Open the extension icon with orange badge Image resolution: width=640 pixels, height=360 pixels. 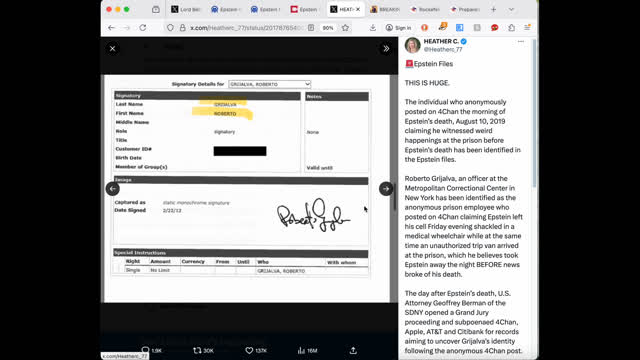[442, 27]
